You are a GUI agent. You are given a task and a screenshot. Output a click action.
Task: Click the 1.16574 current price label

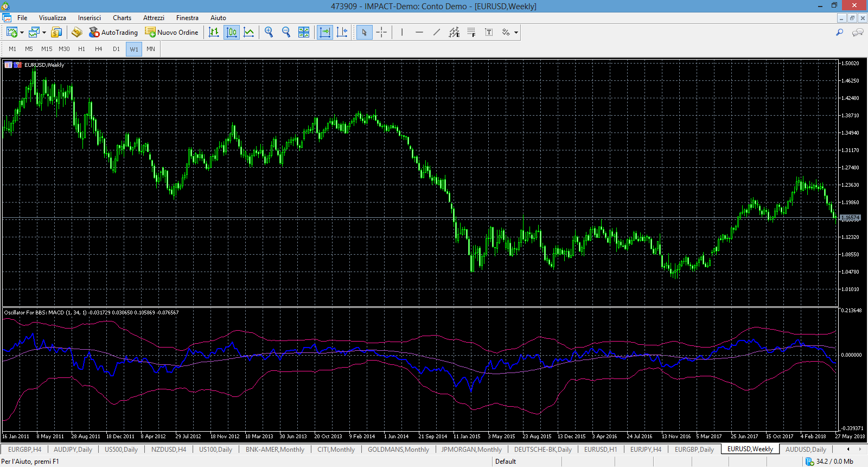[850, 218]
